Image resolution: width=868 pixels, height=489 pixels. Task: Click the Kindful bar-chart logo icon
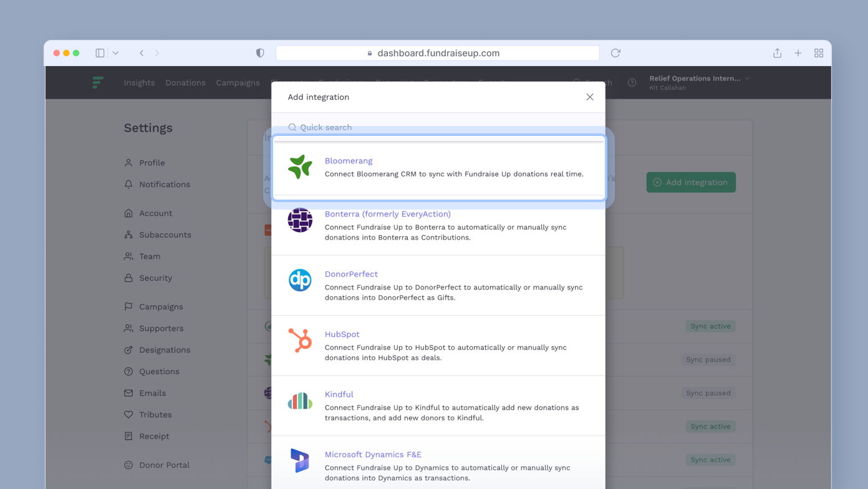click(301, 401)
